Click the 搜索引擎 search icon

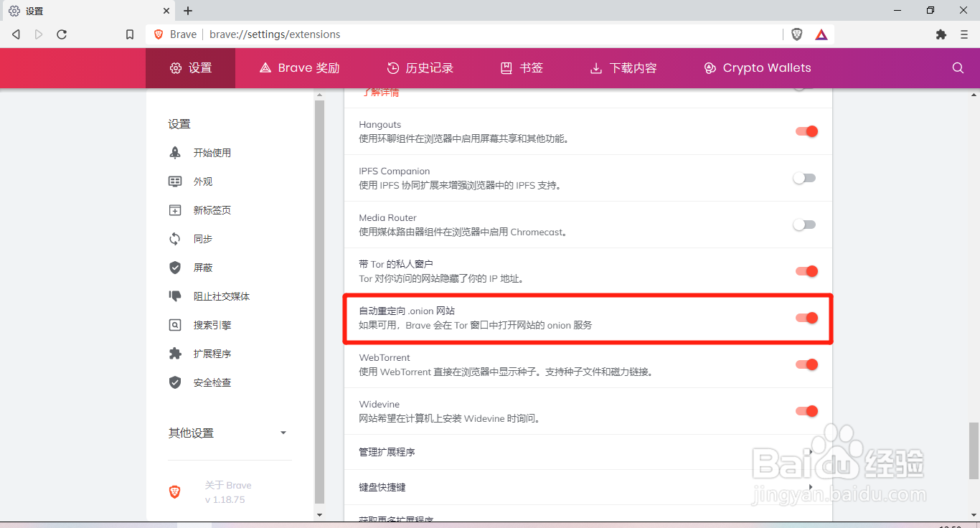pyautogui.click(x=175, y=325)
